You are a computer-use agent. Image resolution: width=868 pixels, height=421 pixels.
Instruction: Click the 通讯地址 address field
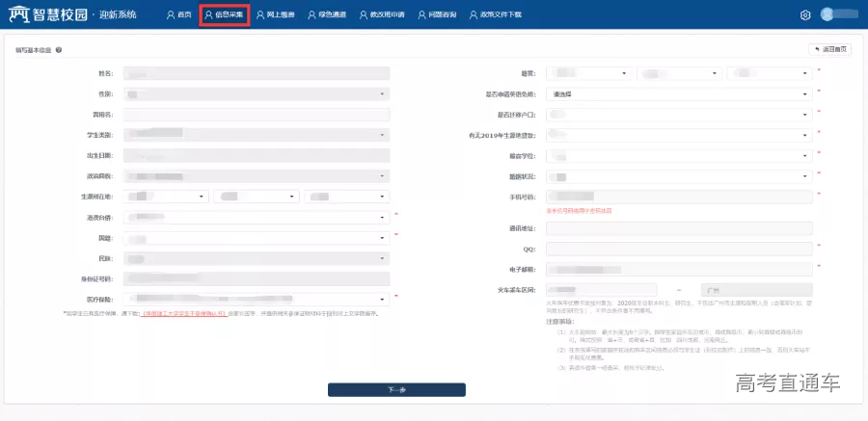pyautogui.click(x=679, y=229)
